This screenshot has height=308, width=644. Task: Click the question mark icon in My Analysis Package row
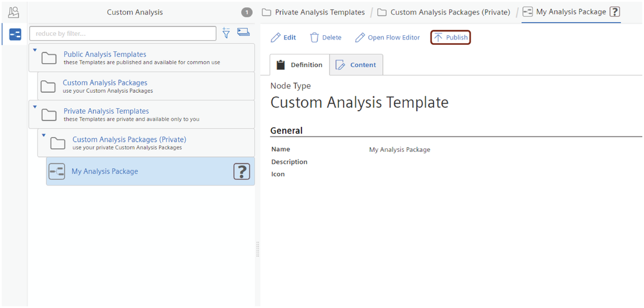point(242,171)
